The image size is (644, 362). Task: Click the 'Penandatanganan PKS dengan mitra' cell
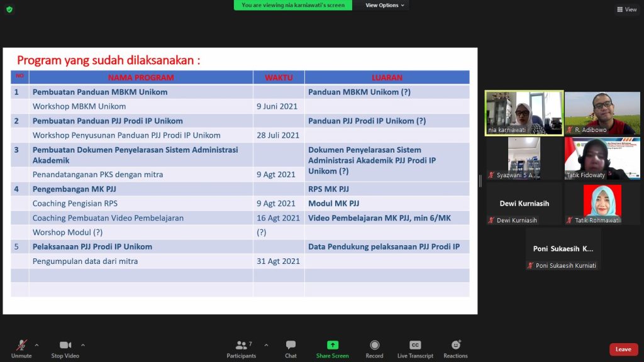(141, 175)
